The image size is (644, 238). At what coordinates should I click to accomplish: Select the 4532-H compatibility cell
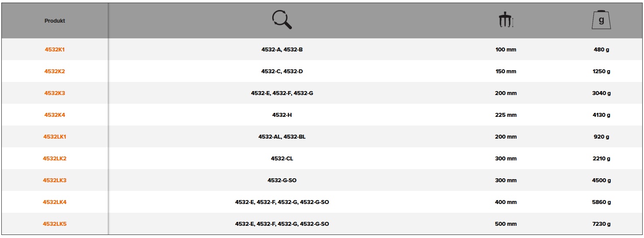pyautogui.click(x=282, y=115)
